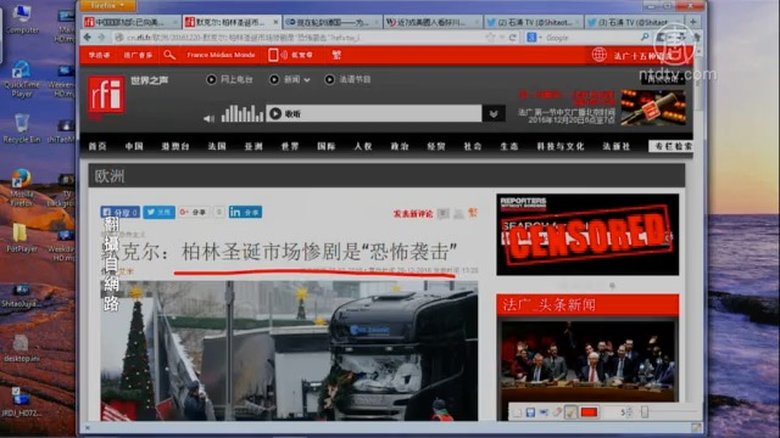
Task: Share the article on LinkedIn
Action: pos(245,212)
